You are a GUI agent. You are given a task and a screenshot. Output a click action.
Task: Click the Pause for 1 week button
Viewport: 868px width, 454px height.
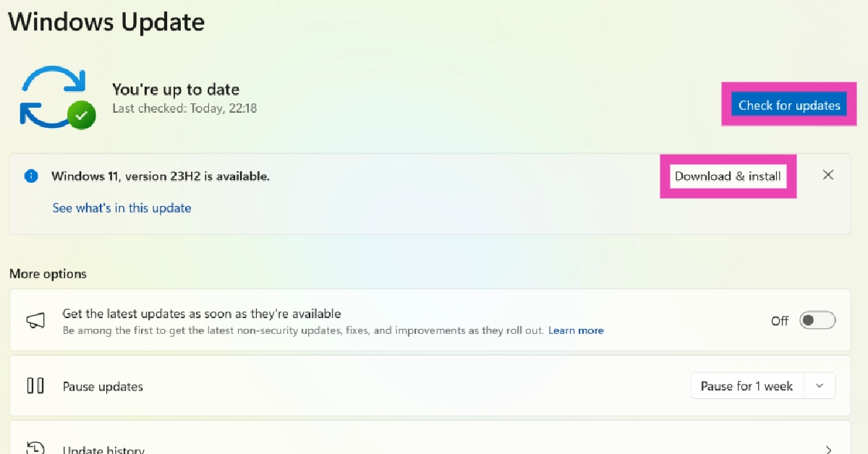click(x=746, y=386)
